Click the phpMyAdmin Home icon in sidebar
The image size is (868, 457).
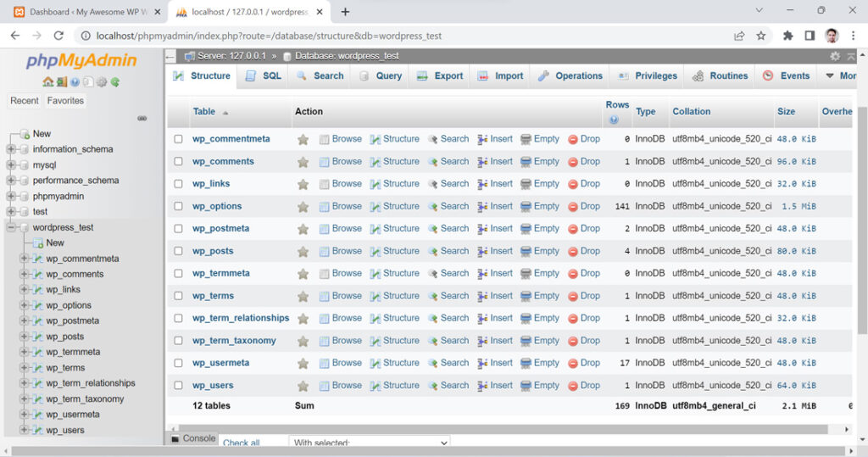coord(48,82)
